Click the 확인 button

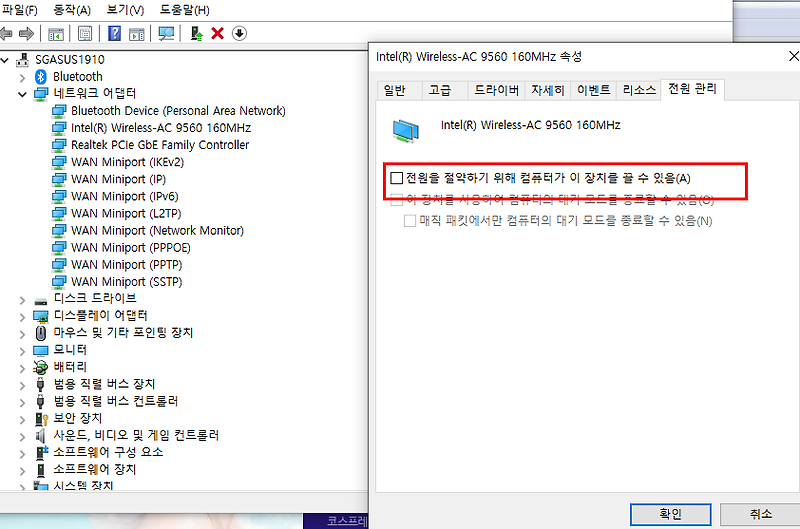670,514
